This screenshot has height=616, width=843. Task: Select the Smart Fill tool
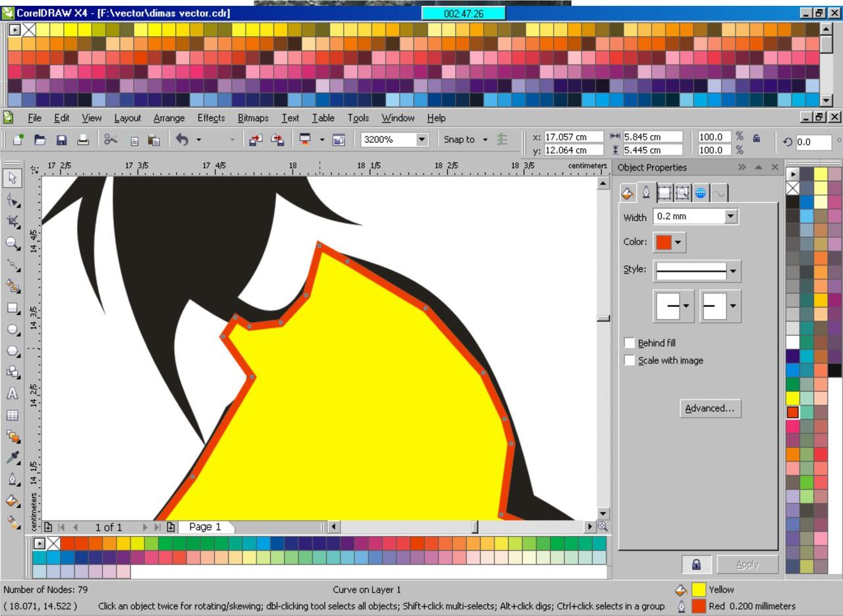[13, 286]
